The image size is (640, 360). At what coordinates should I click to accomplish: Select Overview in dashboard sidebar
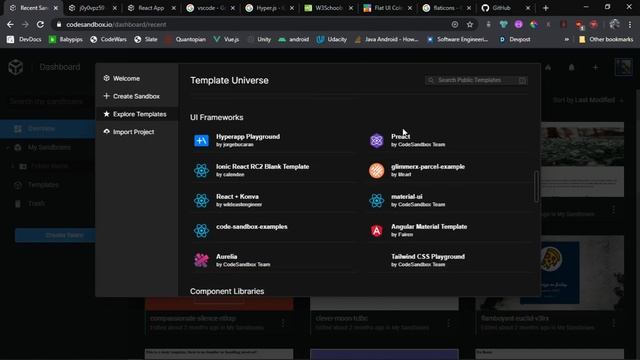pos(48,129)
